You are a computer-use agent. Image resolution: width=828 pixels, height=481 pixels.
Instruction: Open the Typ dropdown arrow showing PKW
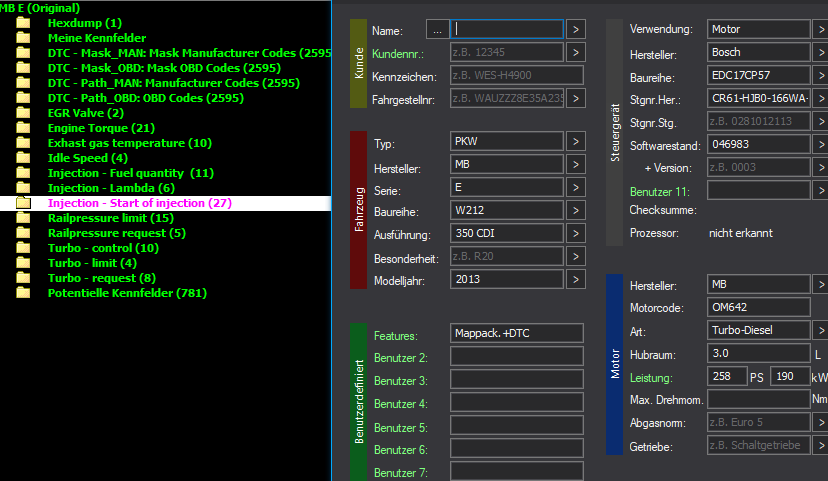577,141
